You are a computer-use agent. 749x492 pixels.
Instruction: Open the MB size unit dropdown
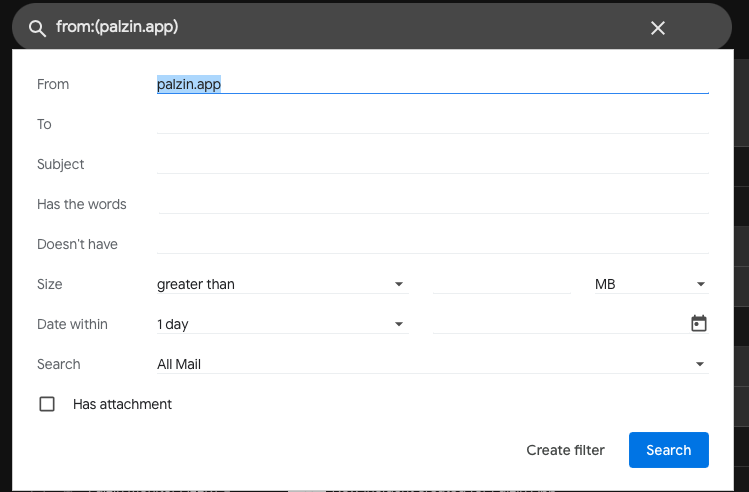coord(652,284)
